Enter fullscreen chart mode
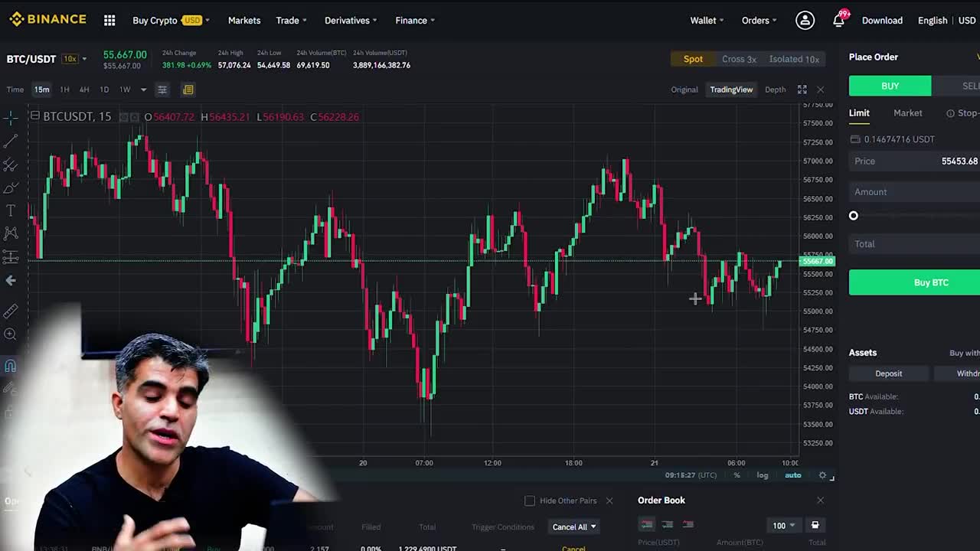The image size is (980, 551). coord(802,90)
